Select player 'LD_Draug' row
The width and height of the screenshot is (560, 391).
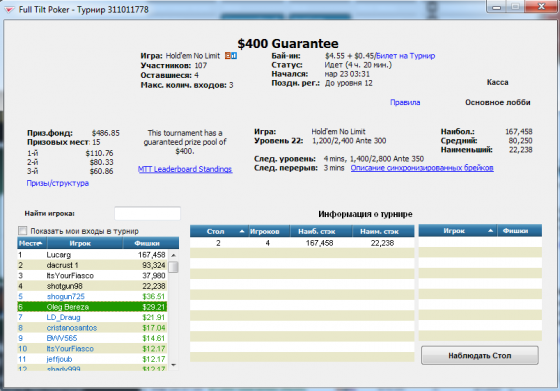[92, 317]
